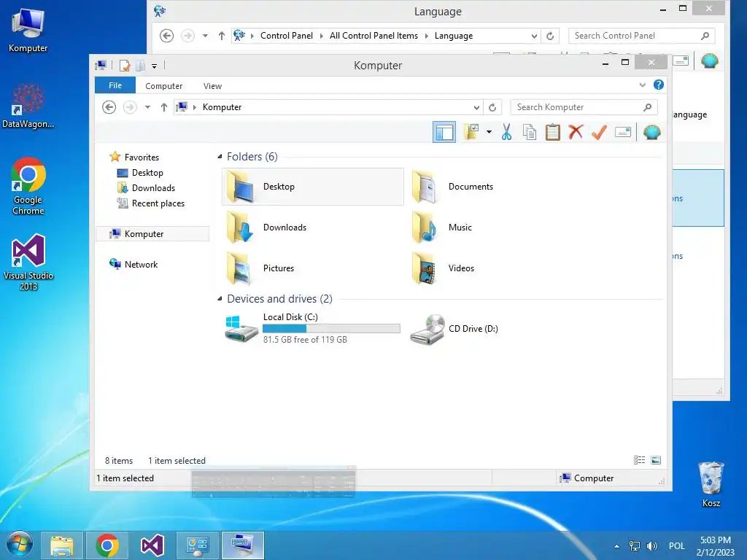The image size is (747, 560).
Task: Collapse the Devices and drives group
Action: coord(220,298)
